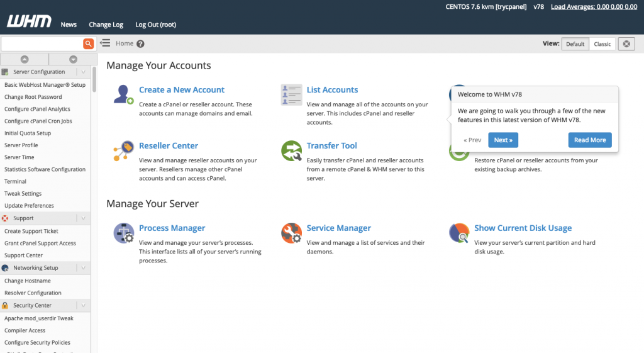Click the expand-all down arrow in sidebar
Image resolution: width=644 pixels, height=353 pixels.
(73, 59)
